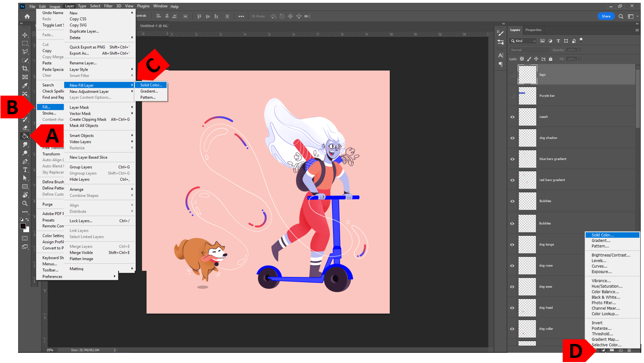Choose Solid Color in New Fill Layer submenu
The height and width of the screenshot is (363, 644).
coord(151,85)
